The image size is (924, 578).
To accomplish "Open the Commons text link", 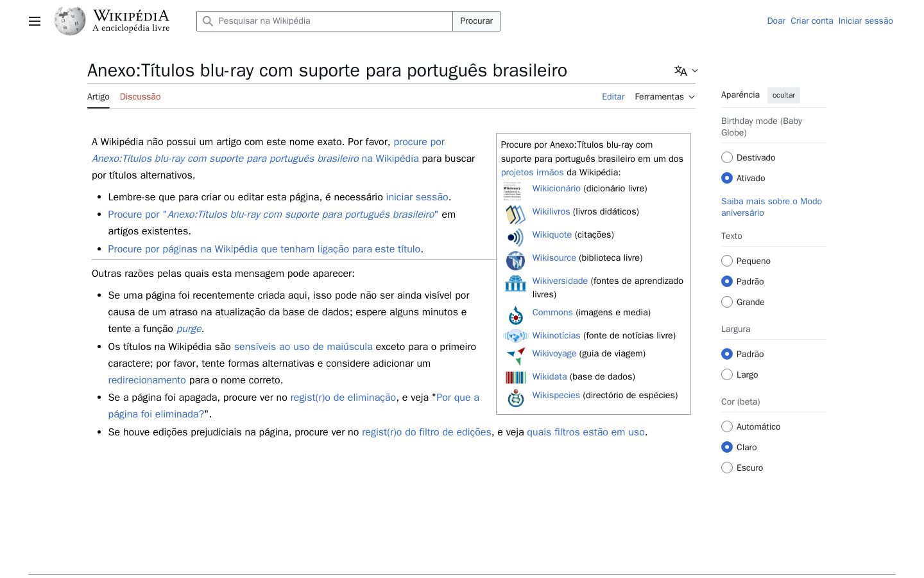I will click(552, 313).
